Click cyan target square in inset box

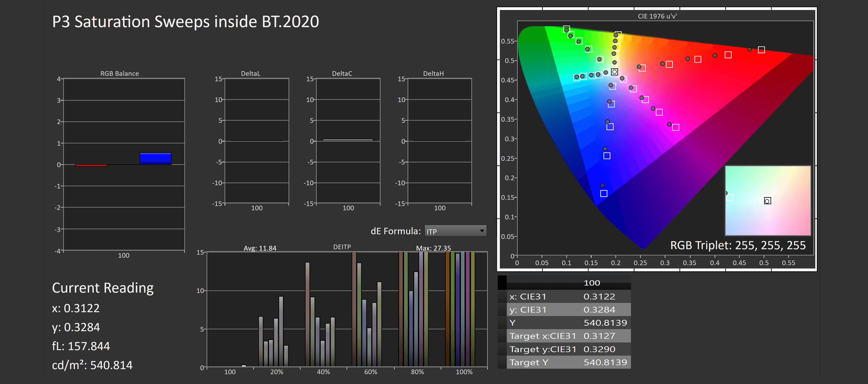[x=730, y=197]
